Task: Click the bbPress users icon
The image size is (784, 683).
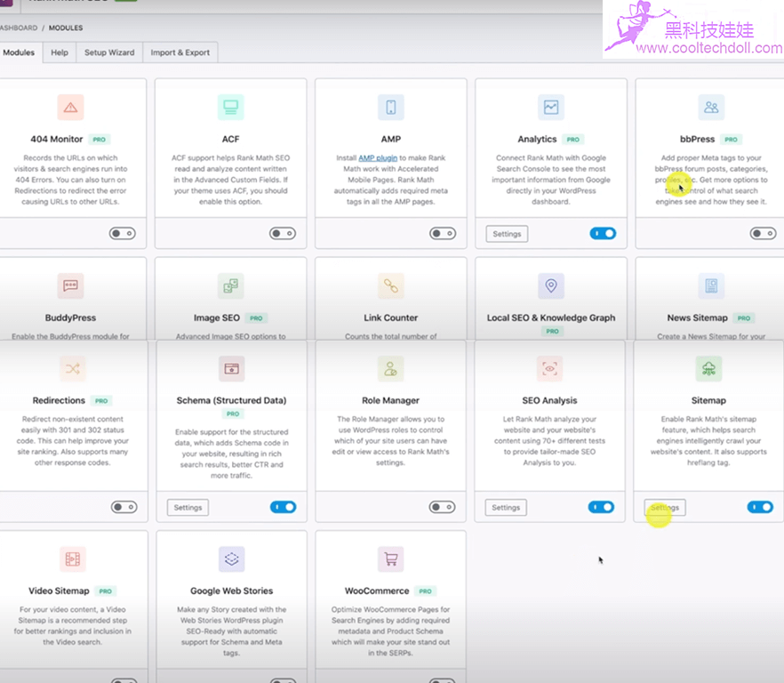Action: pos(711,107)
